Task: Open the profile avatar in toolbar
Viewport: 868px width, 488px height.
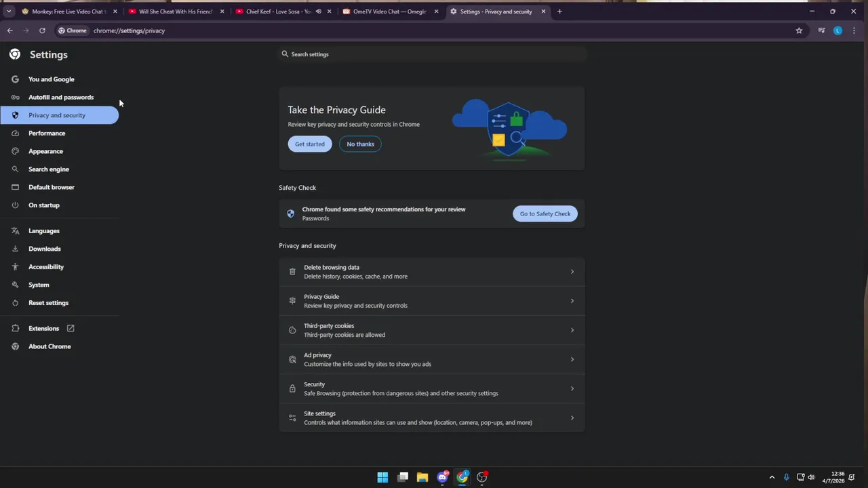Action: 837,30
